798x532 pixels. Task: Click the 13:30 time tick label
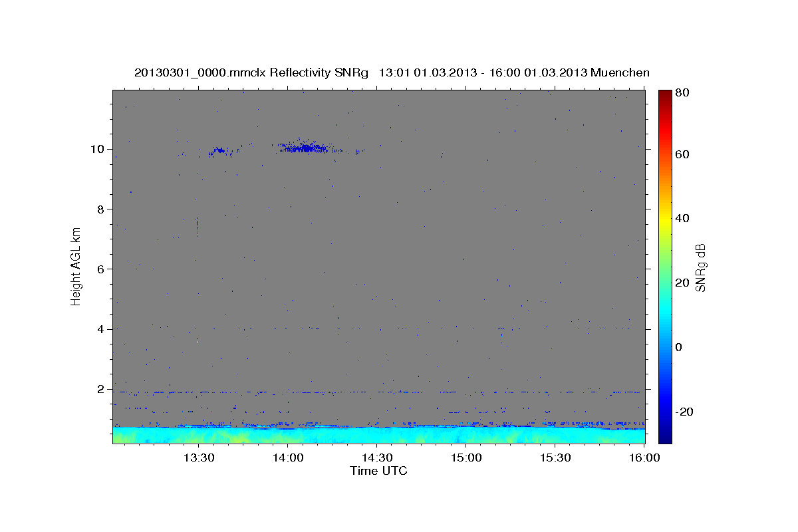[199, 458]
